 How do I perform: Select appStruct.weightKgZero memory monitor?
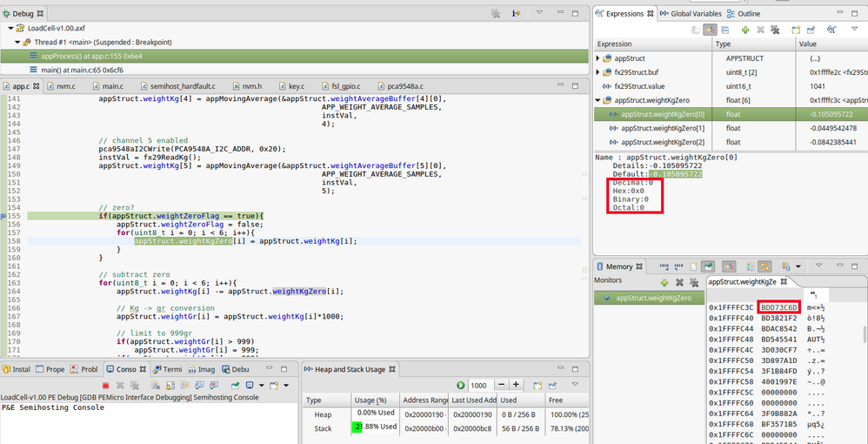click(649, 298)
